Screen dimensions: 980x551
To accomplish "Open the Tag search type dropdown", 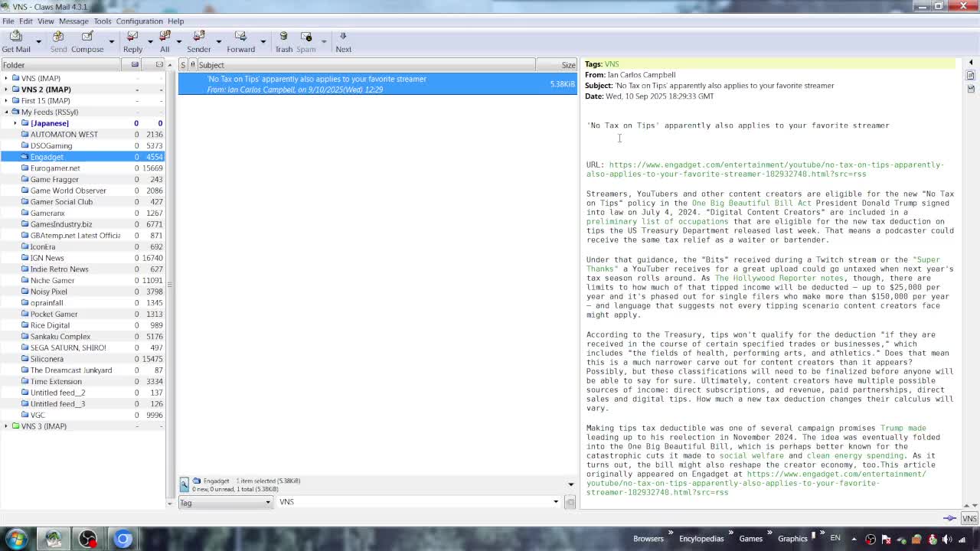I will (x=226, y=502).
